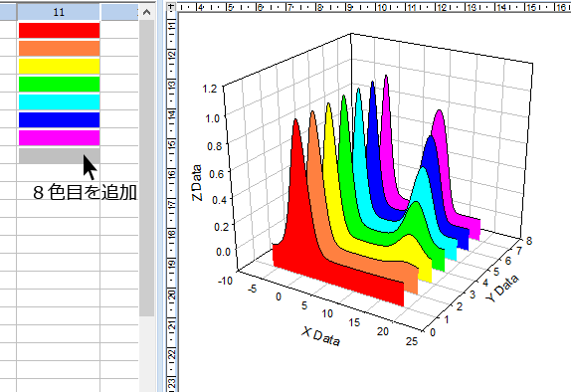
Task: Click the Z axis tick label 0.4
Action: [219, 200]
